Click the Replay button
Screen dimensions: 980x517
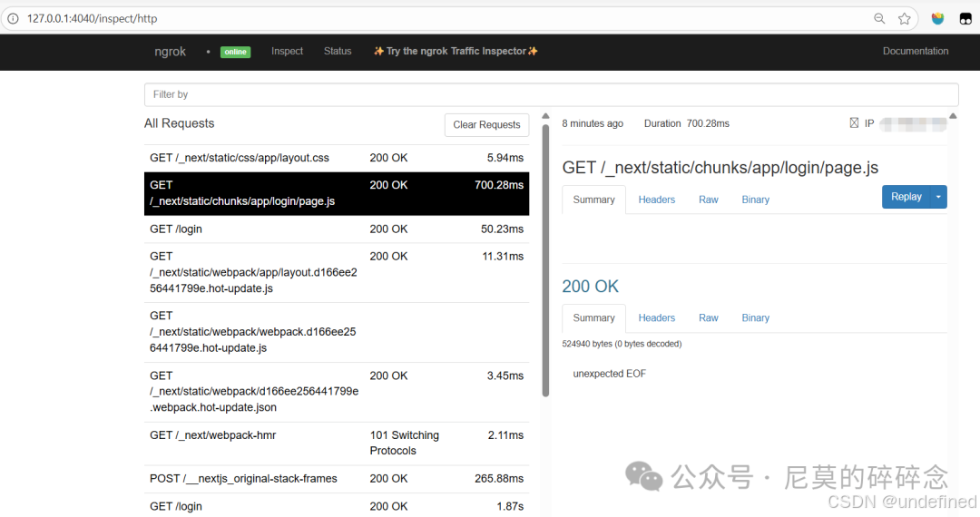[x=906, y=197]
